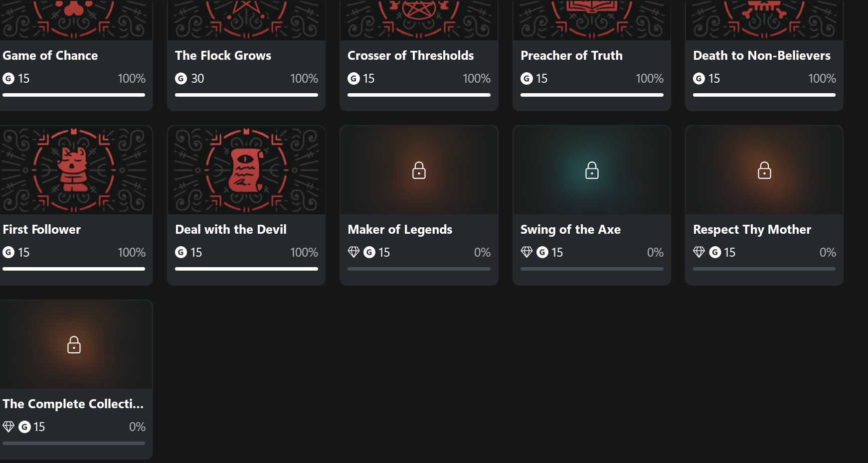868x463 pixels.
Task: Click the diamond icon under Maker of Legends
Action: 353,252
